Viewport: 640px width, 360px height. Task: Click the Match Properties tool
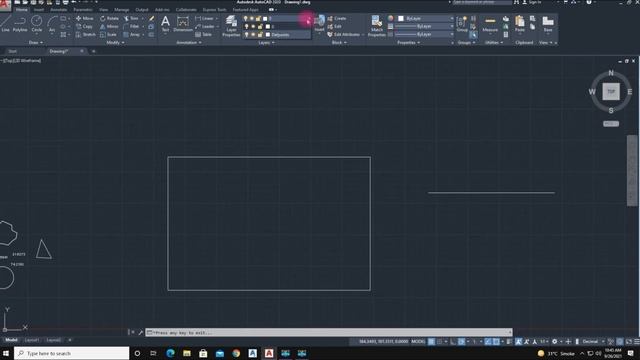point(376,26)
